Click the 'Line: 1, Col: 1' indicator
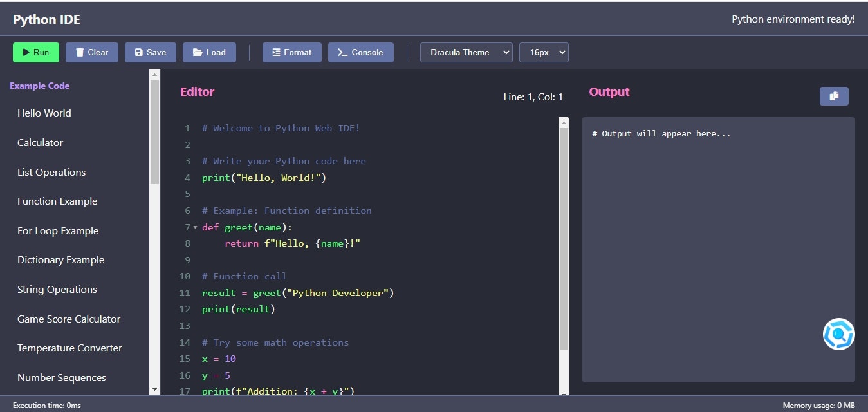Viewport: 868px width, 412px height. [533, 97]
